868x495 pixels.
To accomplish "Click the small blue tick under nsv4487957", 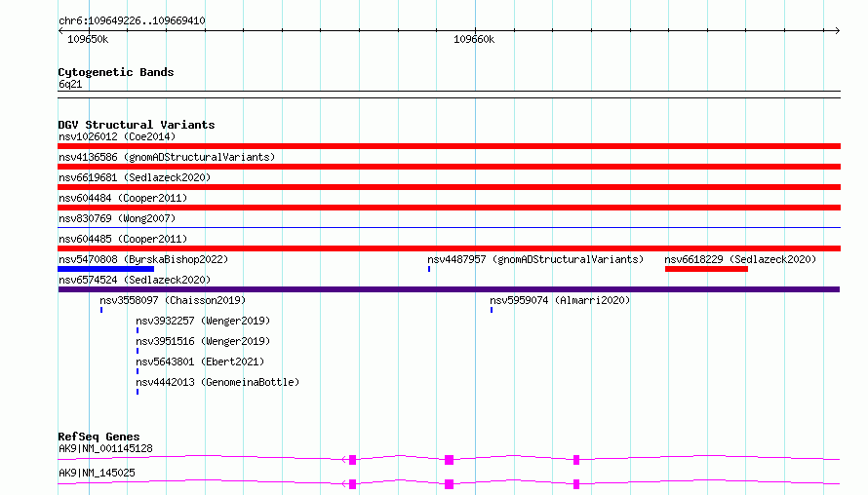I will (x=429, y=269).
